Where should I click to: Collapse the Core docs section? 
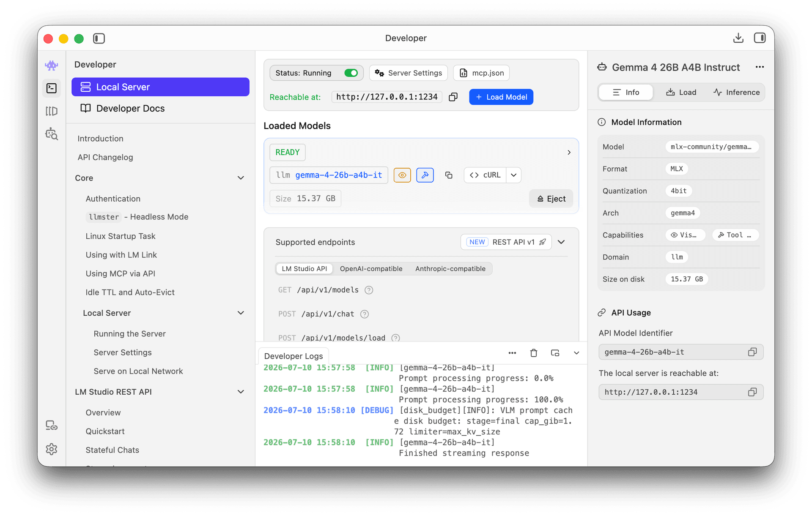point(241,178)
